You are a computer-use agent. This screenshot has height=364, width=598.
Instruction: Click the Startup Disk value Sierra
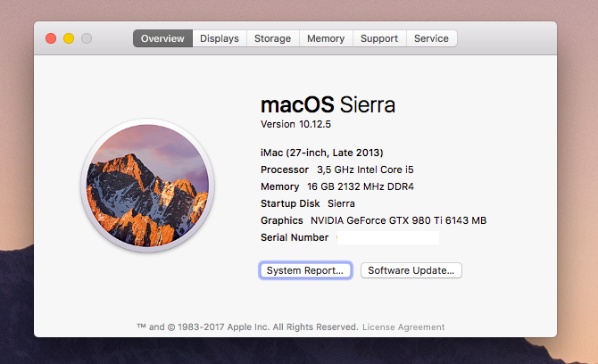[341, 203]
